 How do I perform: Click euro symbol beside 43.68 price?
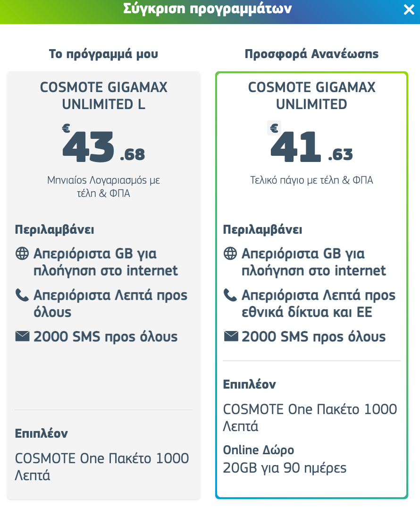(x=66, y=128)
